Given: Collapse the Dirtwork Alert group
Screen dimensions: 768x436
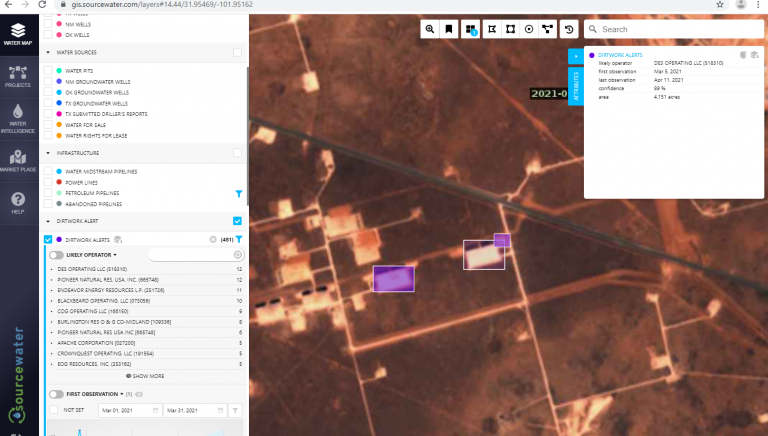Looking at the screenshot, I should point(48,221).
